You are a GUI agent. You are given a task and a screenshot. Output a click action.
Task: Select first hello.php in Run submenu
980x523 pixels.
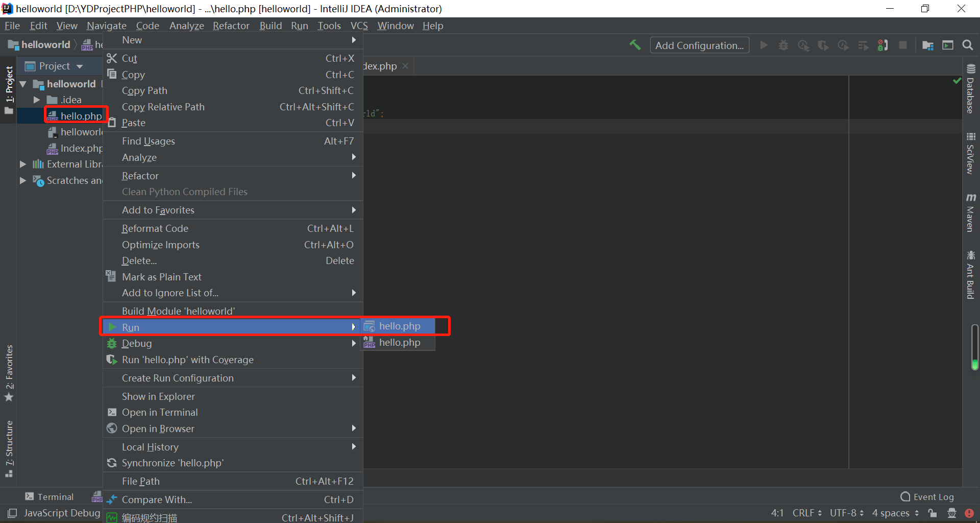click(x=399, y=326)
